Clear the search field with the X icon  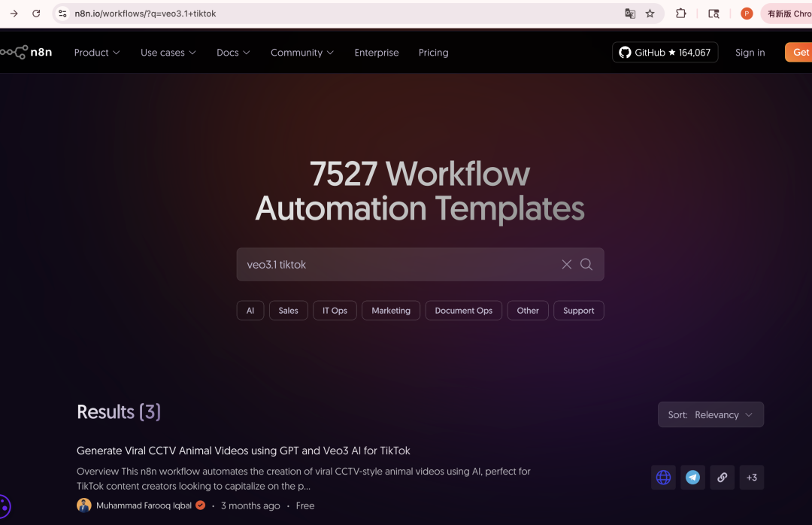coord(566,264)
